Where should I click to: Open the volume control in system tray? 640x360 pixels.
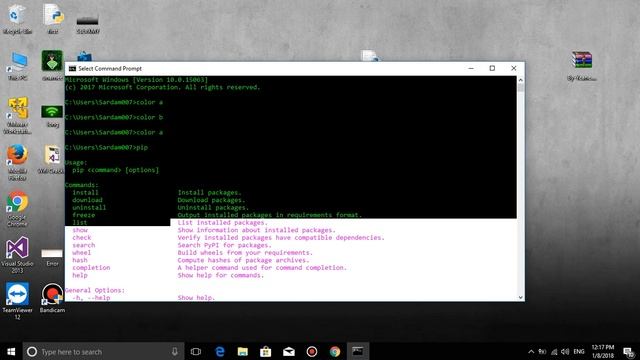coord(565,351)
